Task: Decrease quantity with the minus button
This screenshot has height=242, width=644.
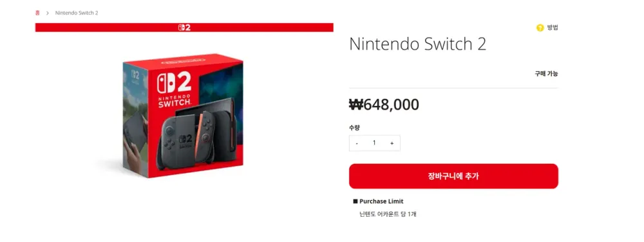Action: pyautogui.click(x=357, y=143)
